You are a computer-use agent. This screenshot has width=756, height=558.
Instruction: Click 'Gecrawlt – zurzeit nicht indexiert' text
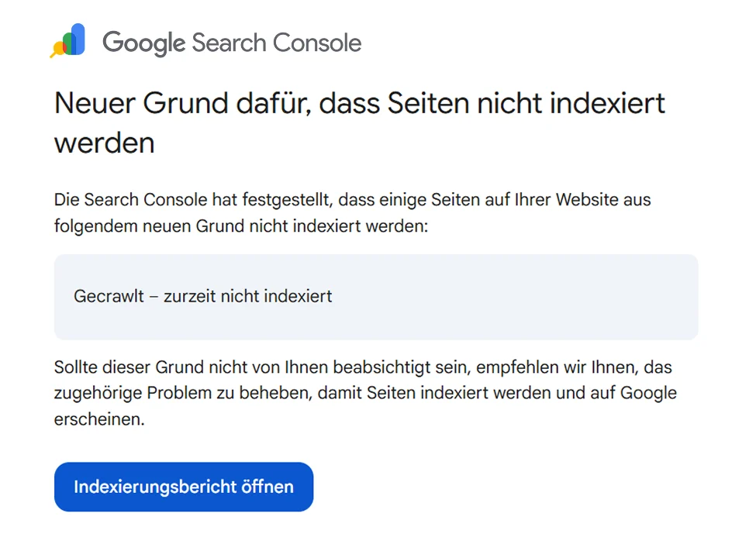point(202,296)
